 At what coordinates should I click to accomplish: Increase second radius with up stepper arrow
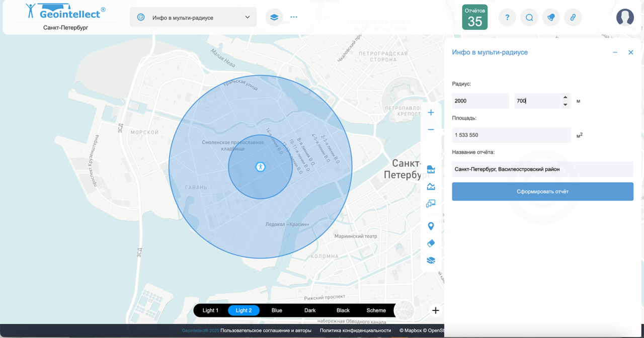(566, 98)
